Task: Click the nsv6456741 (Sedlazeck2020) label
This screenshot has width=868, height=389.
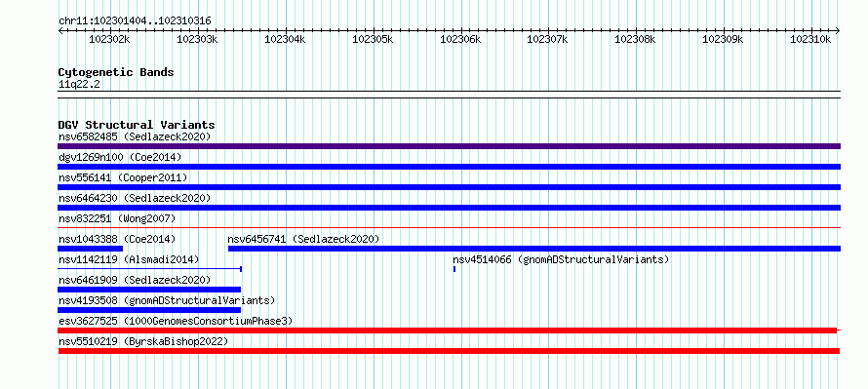Action: (303, 239)
